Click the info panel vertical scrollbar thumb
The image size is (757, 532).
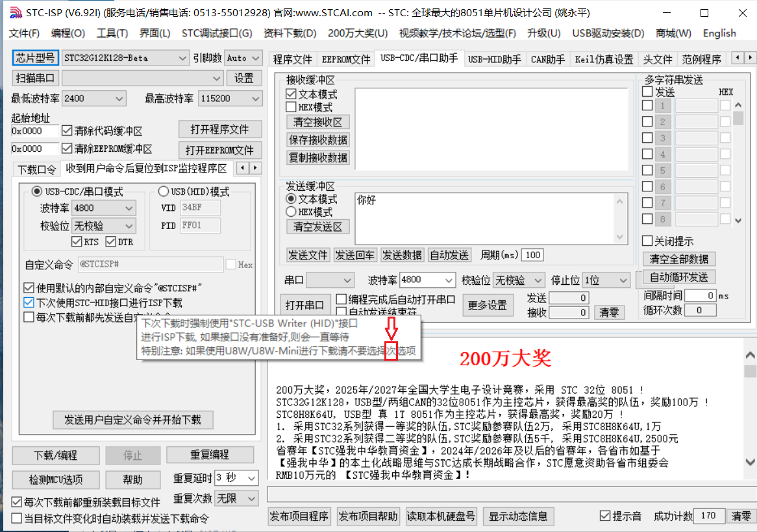tap(751, 371)
